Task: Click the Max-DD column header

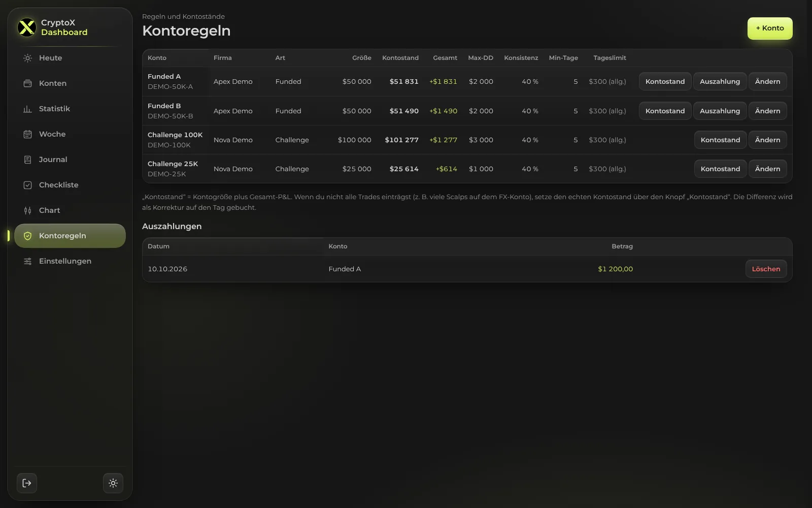Action: click(481, 58)
